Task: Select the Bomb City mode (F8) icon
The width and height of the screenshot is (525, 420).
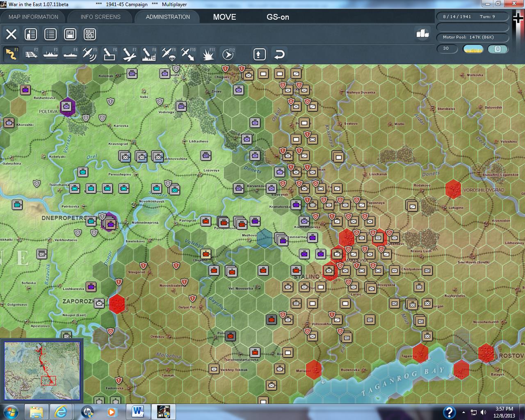Action: (x=149, y=54)
